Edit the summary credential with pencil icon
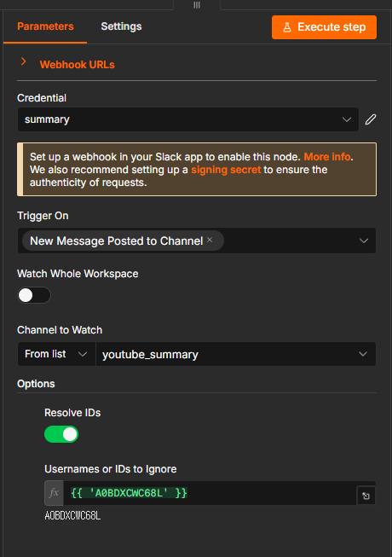 (371, 119)
